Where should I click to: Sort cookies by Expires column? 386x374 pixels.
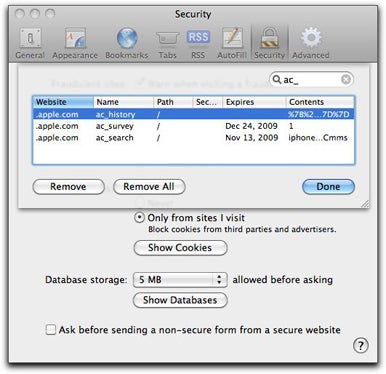[254, 102]
